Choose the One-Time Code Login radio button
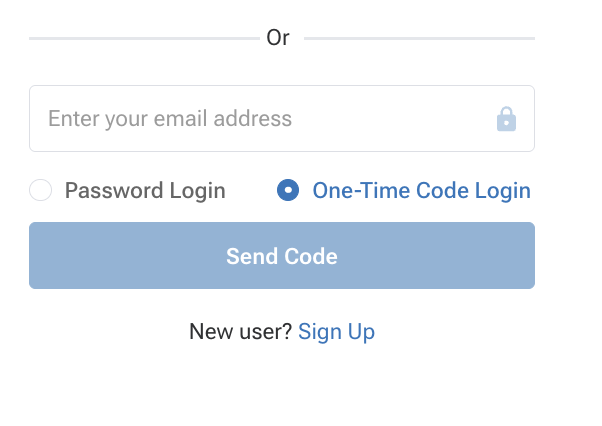This screenshot has height=426, width=602. pos(288,190)
